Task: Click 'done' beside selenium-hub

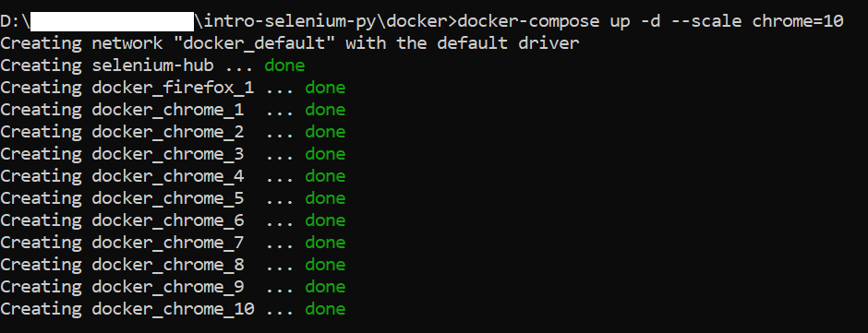Action: 284,65
